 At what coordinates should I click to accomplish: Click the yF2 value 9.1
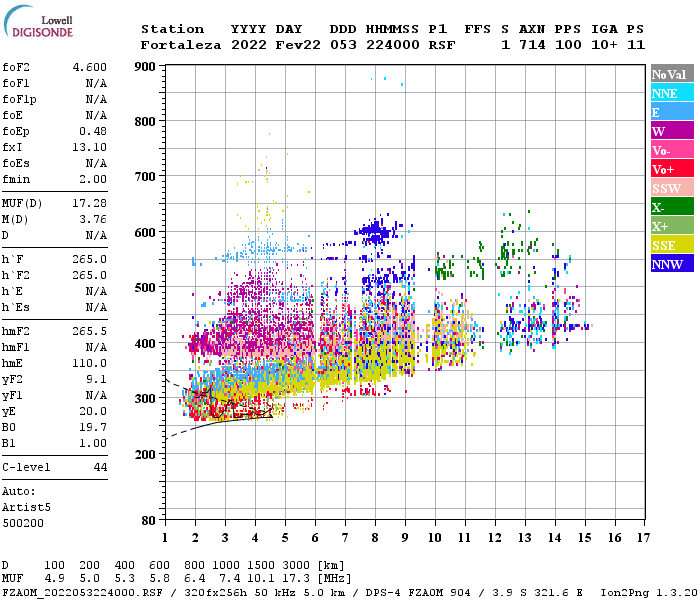click(x=96, y=380)
